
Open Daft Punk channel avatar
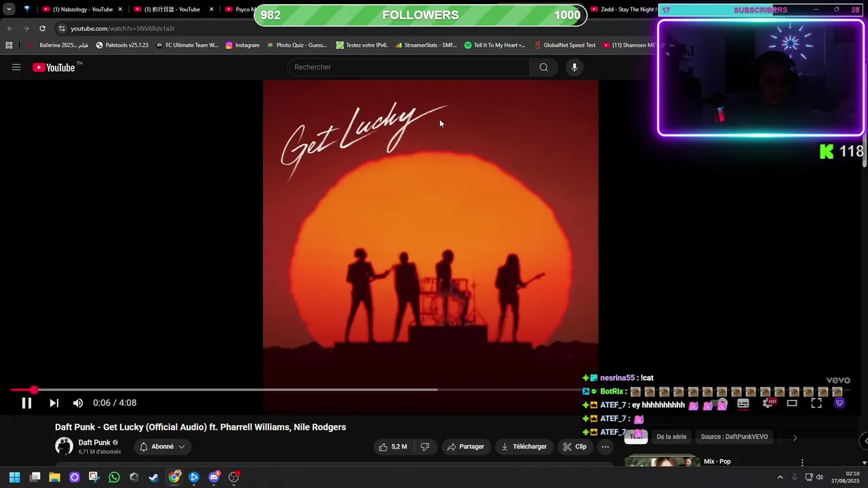point(64,446)
